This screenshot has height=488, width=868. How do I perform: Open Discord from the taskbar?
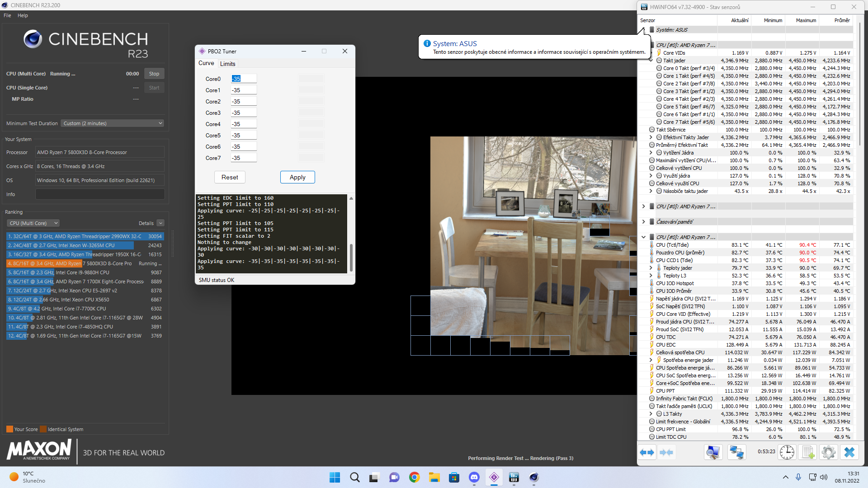[x=474, y=477]
